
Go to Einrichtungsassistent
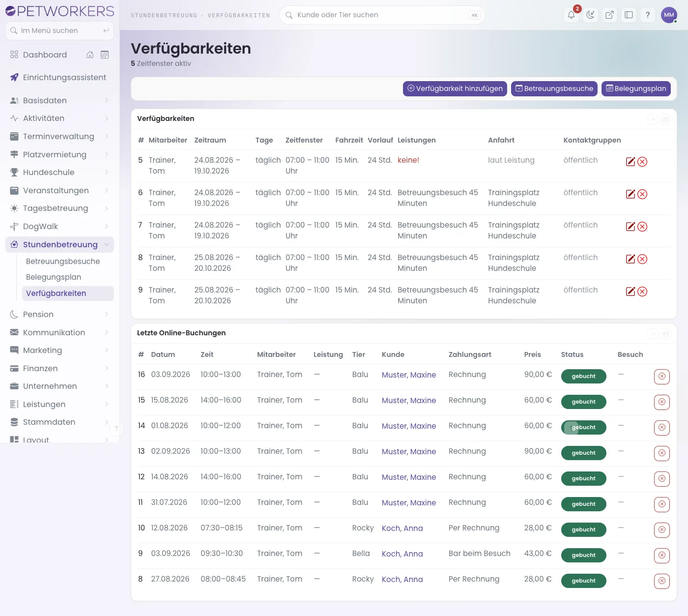(59, 77)
